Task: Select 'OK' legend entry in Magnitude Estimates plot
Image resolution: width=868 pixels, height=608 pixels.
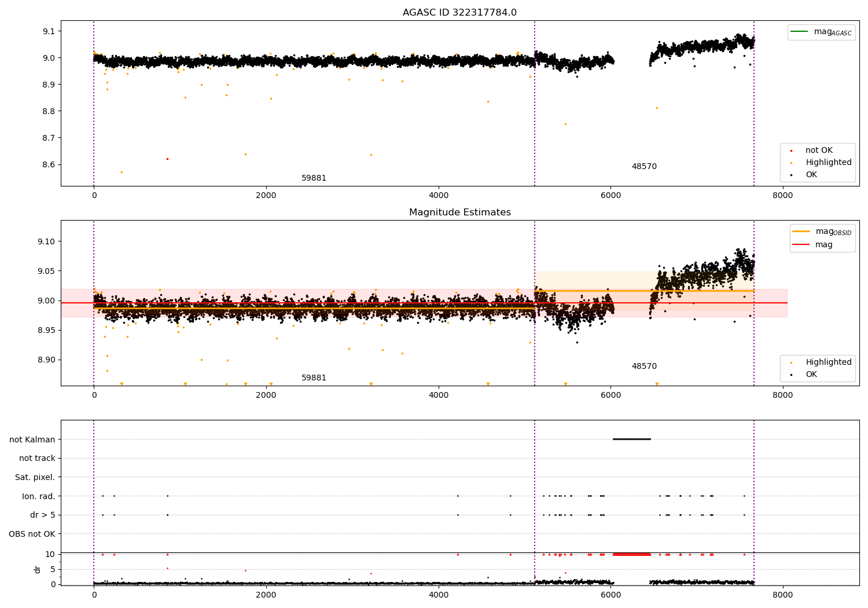Action: pos(811,375)
